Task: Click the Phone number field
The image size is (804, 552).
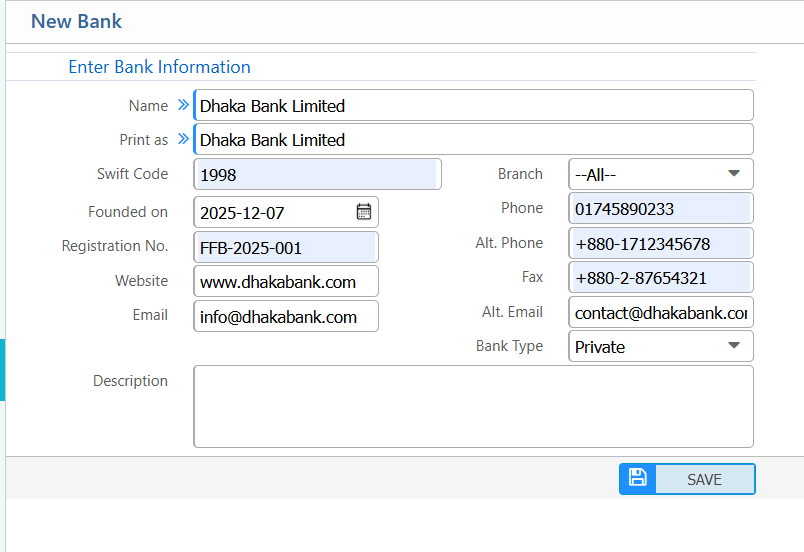Action: (660, 209)
